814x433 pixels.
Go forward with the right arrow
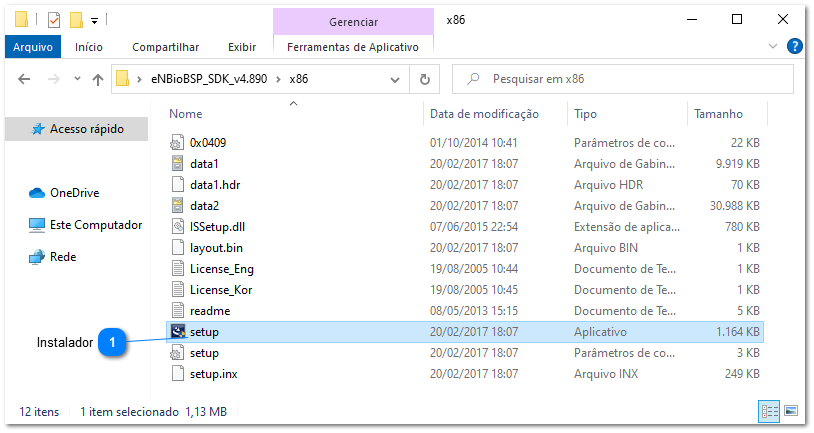(x=53, y=79)
